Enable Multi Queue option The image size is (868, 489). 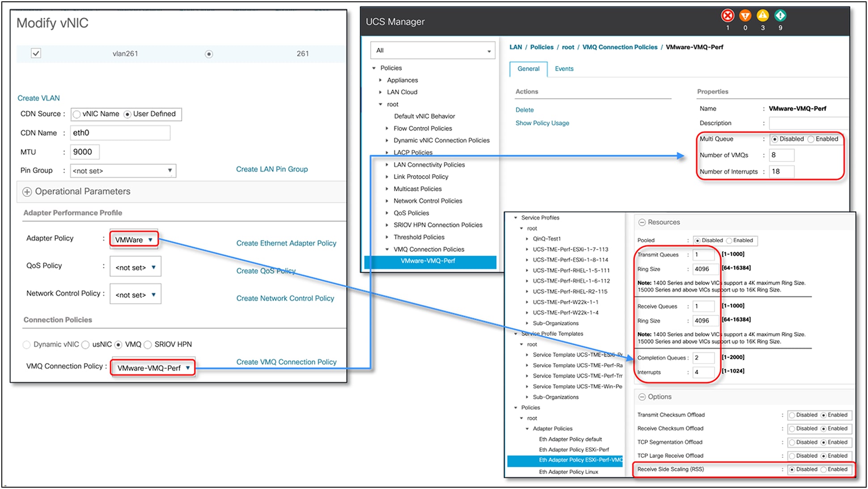point(811,139)
